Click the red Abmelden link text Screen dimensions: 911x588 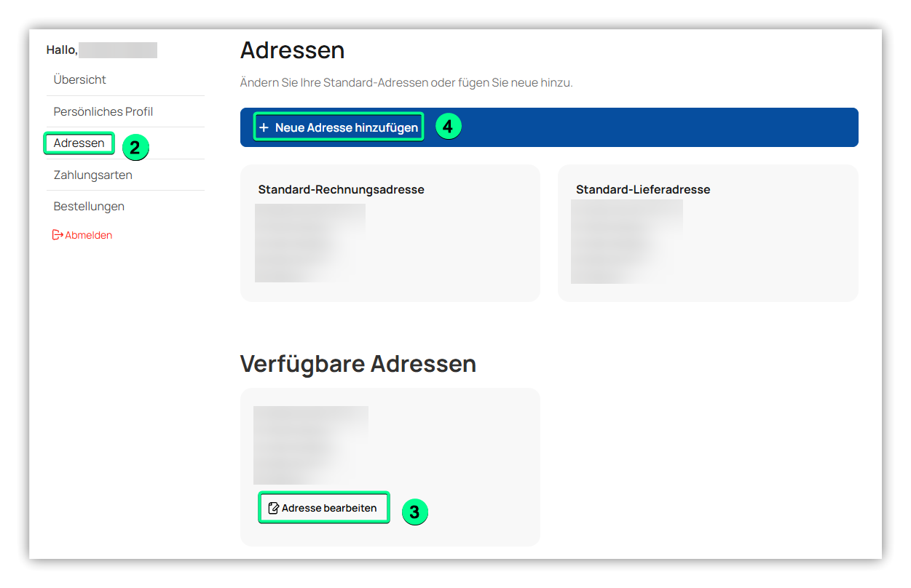click(x=89, y=235)
